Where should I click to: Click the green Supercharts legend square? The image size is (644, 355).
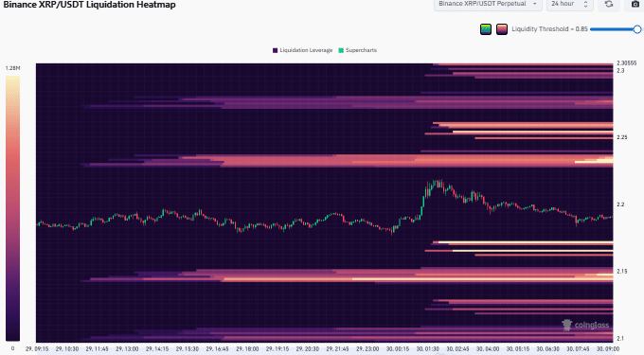click(341, 50)
